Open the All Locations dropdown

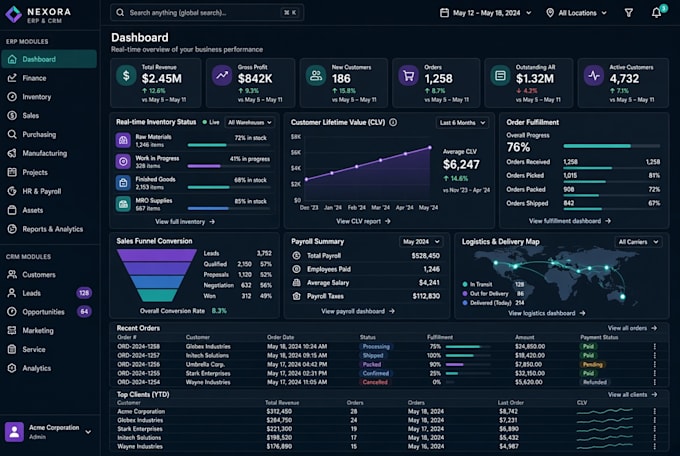click(576, 13)
